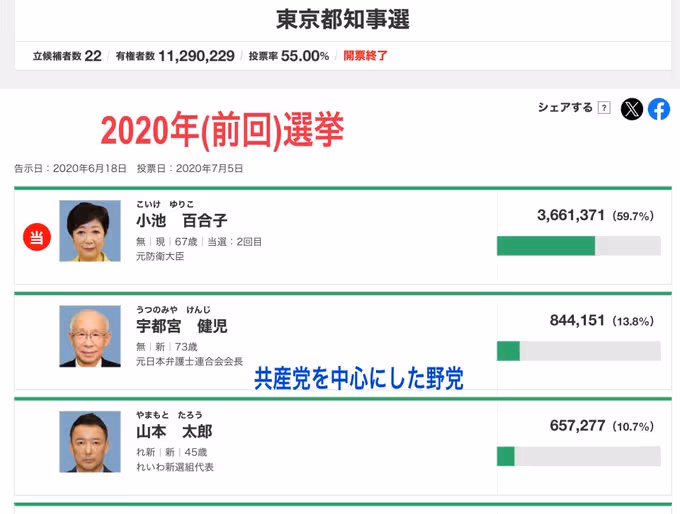Click the 有権者数 11,290,229 statistic

pyautogui.click(x=175, y=56)
